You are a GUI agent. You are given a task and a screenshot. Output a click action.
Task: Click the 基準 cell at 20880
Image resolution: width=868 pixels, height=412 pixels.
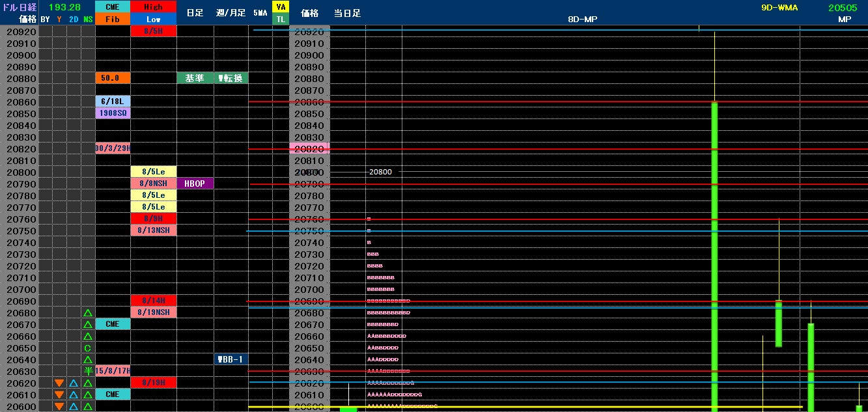[195, 78]
